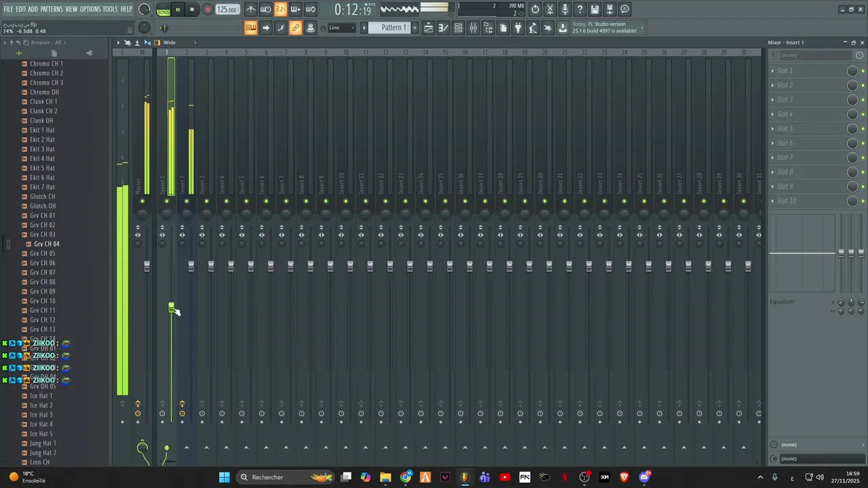This screenshot has height=488, width=868.
Task: Mute Insert 10 with its green light
Action: coord(346,201)
